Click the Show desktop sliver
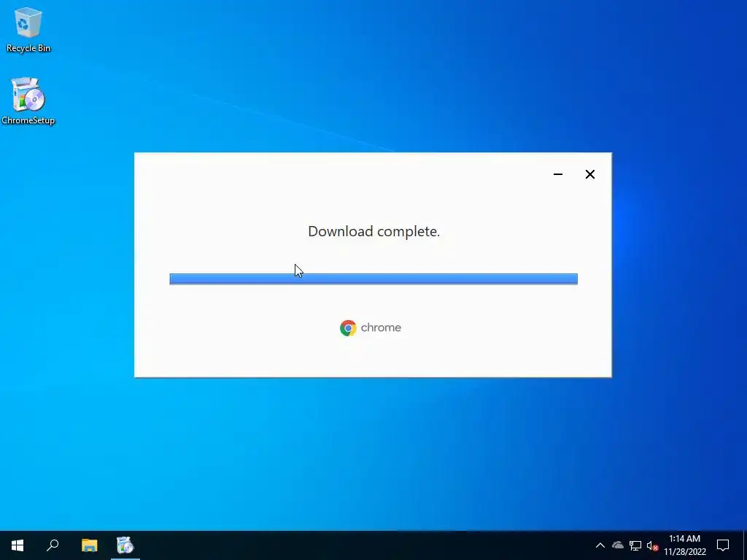This screenshot has height=560, width=747. coord(745,545)
